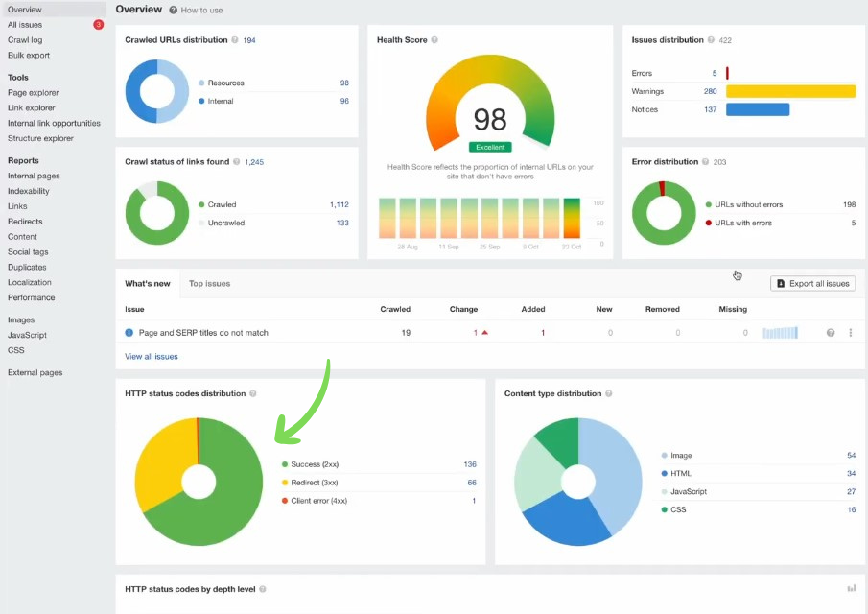Click the yellow Warnings bar in Issues distribution

(x=790, y=91)
